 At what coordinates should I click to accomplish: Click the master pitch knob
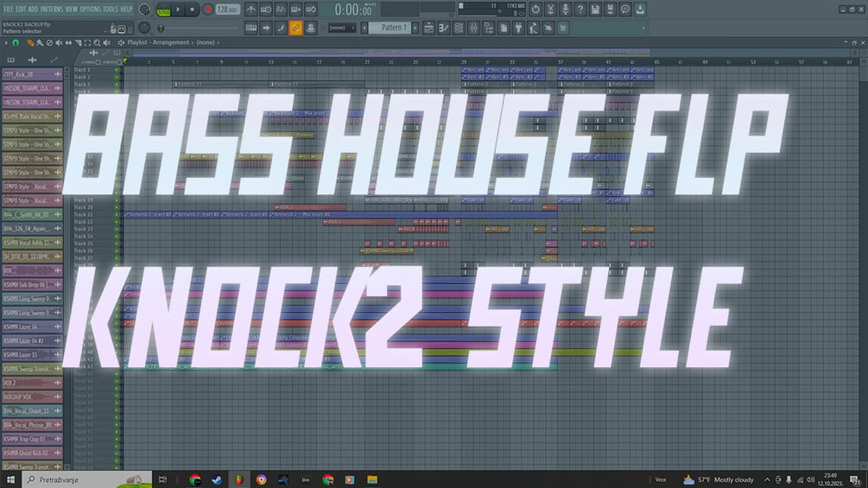click(x=144, y=28)
